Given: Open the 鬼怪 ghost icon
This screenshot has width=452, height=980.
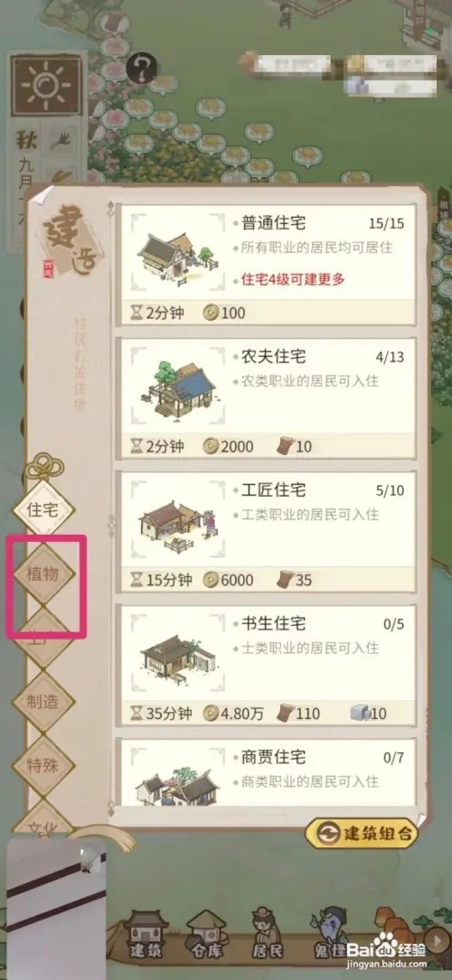Looking at the screenshot, I should tap(329, 934).
